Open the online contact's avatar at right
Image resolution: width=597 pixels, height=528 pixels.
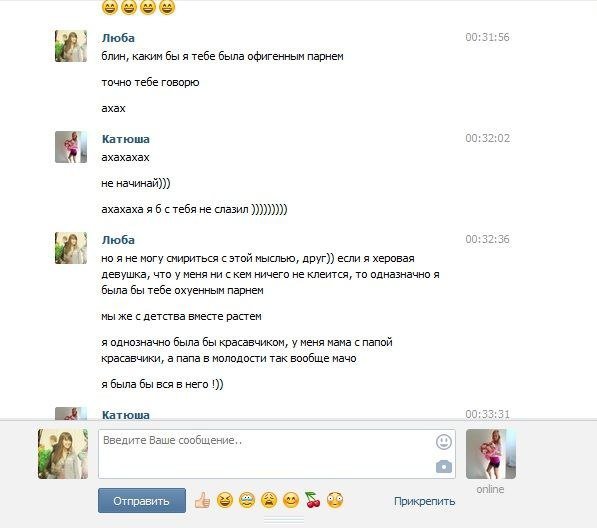click(x=491, y=454)
